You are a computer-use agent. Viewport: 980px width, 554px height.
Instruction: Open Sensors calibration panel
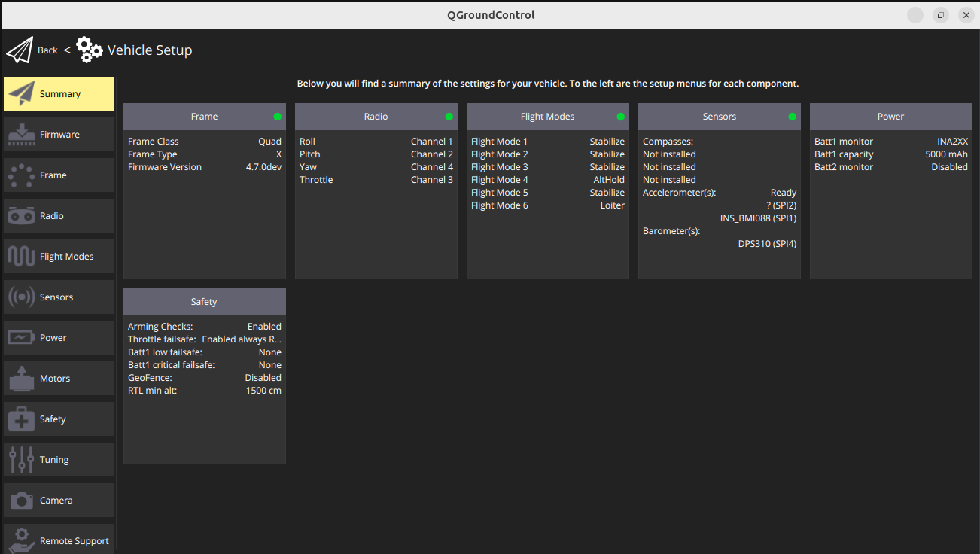tap(58, 297)
